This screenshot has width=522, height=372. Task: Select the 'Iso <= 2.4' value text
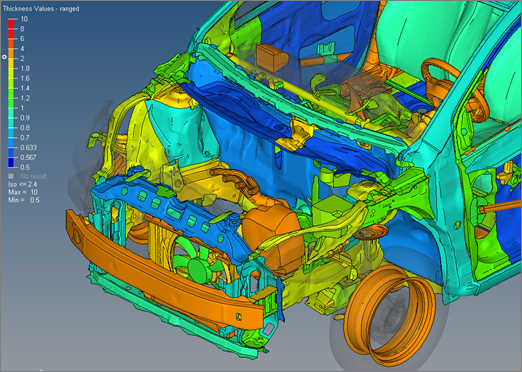(x=23, y=184)
